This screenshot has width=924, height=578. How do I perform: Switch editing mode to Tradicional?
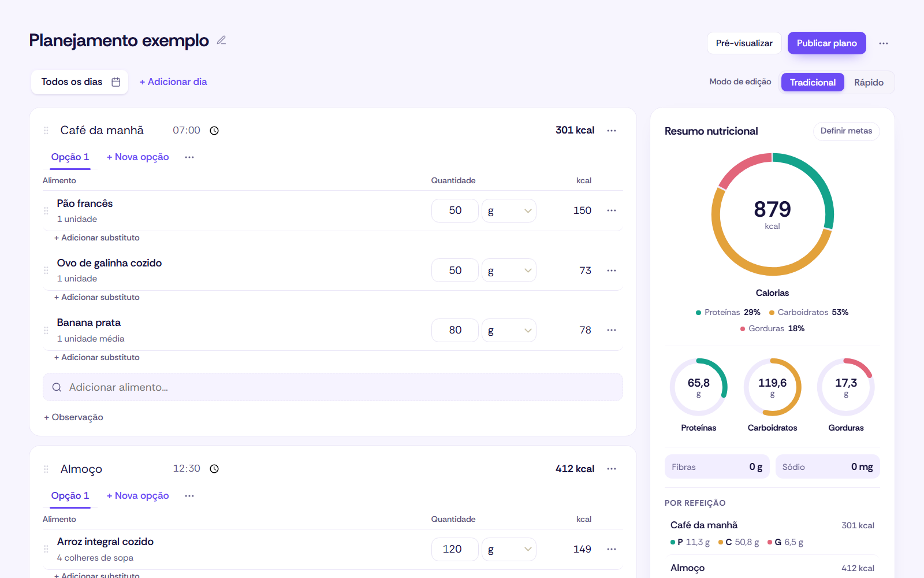click(x=813, y=82)
